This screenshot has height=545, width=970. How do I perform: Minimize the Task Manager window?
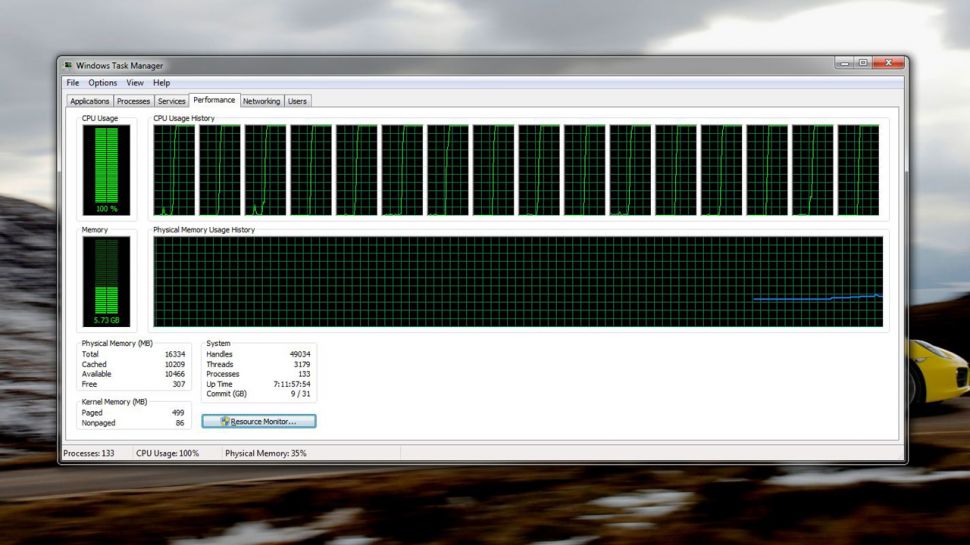[844, 63]
